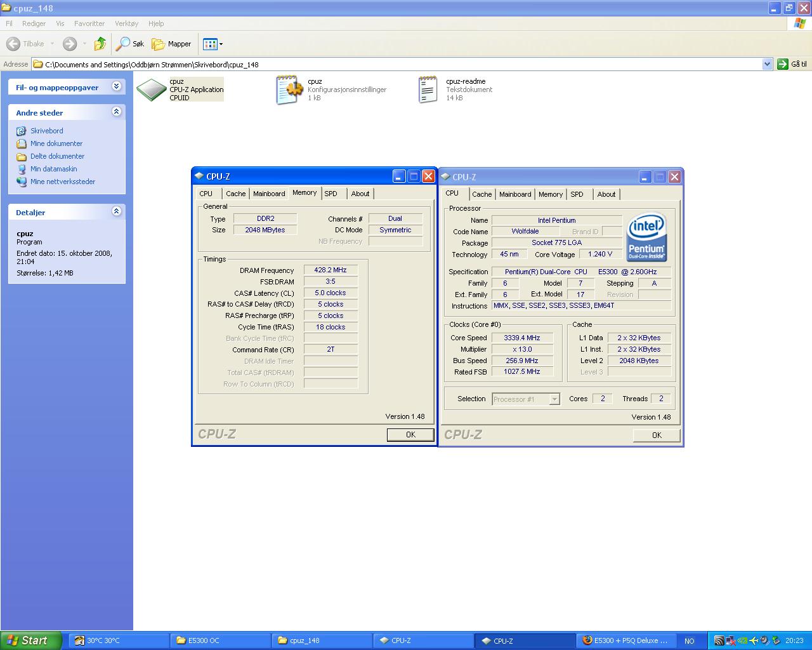
Task: Toggle the Mapper folders pane
Action: tap(171, 44)
